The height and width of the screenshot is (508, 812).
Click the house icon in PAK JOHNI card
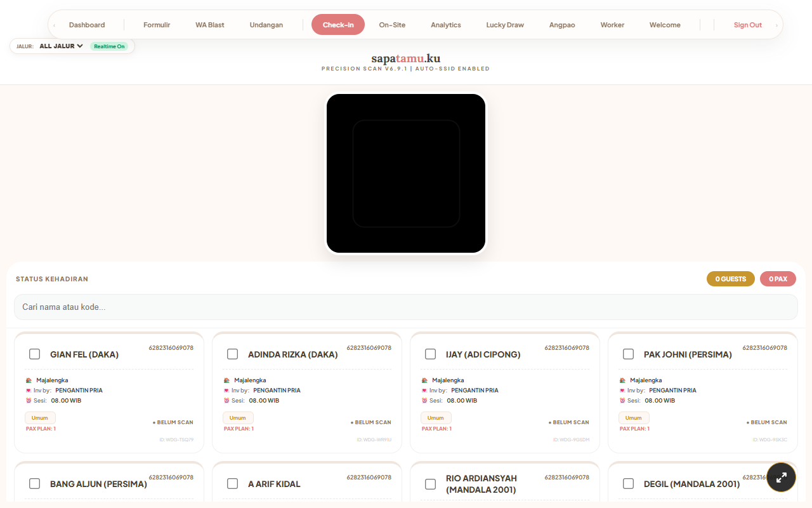(622, 380)
